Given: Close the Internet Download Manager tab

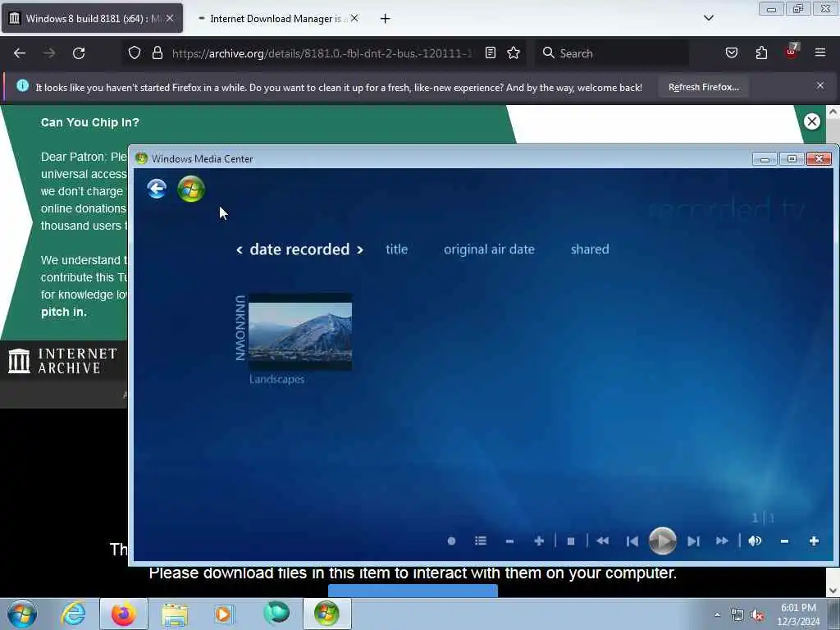Looking at the screenshot, I should tap(354, 18).
